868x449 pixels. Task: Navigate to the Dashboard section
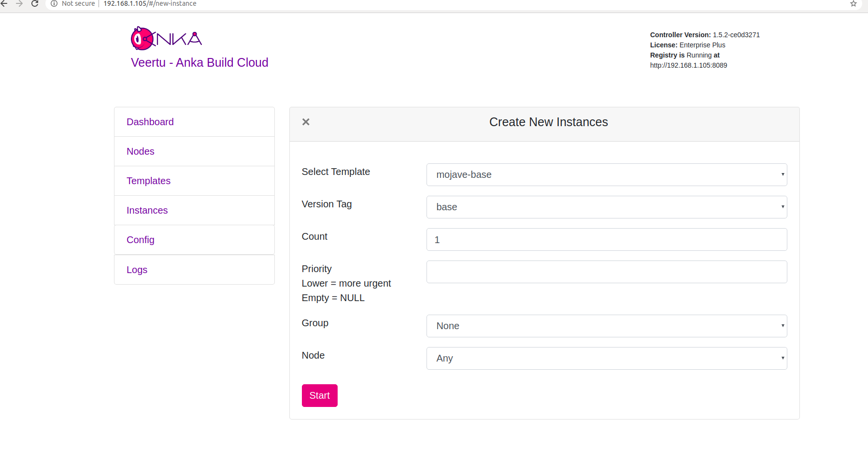coord(150,122)
